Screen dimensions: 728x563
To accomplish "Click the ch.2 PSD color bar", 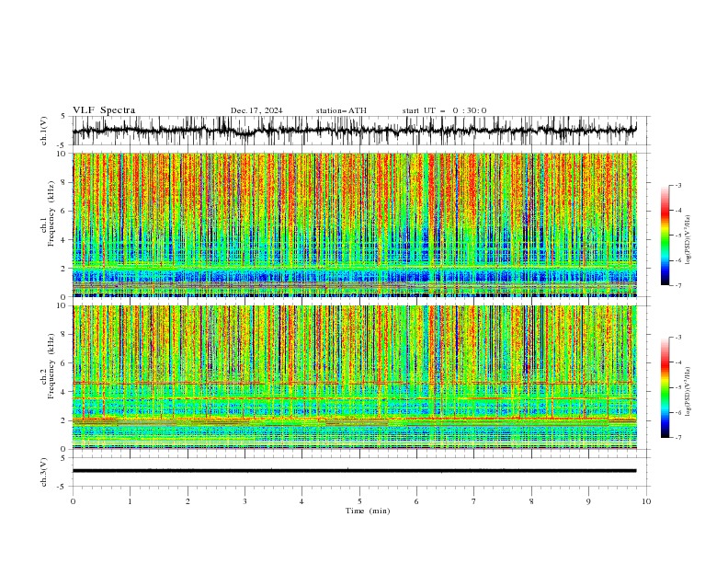I will coord(665,387).
